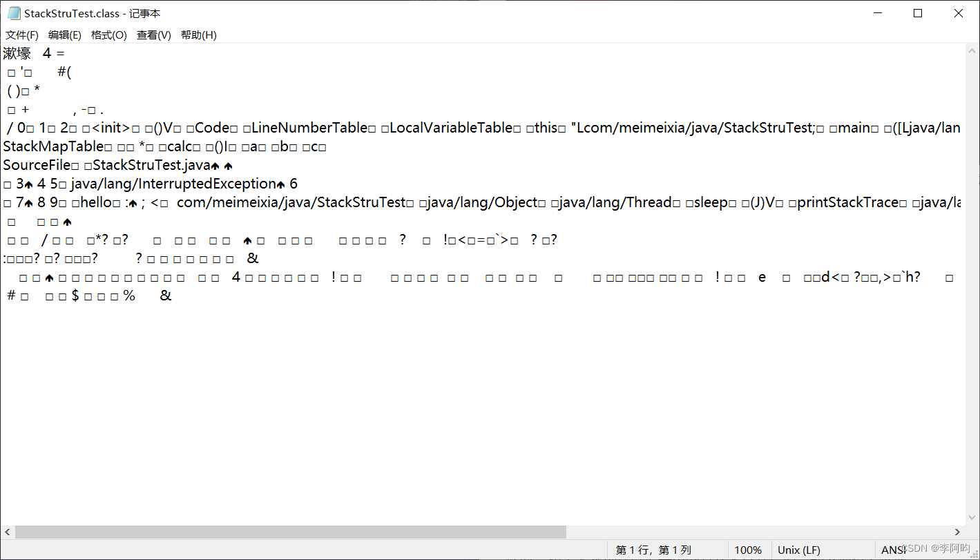980x560 pixels.
Task: Click the text java/lang/InterruptedException
Action: point(173,184)
